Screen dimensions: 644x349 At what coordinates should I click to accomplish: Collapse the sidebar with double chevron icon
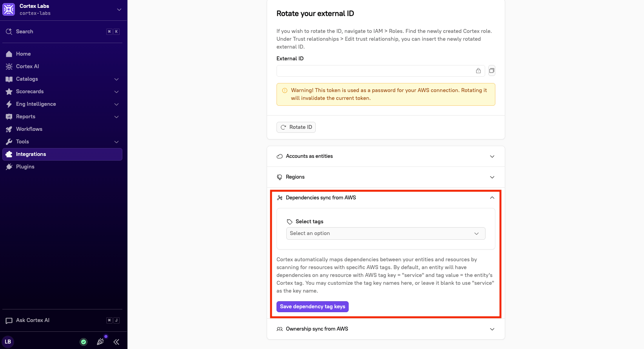point(116,342)
